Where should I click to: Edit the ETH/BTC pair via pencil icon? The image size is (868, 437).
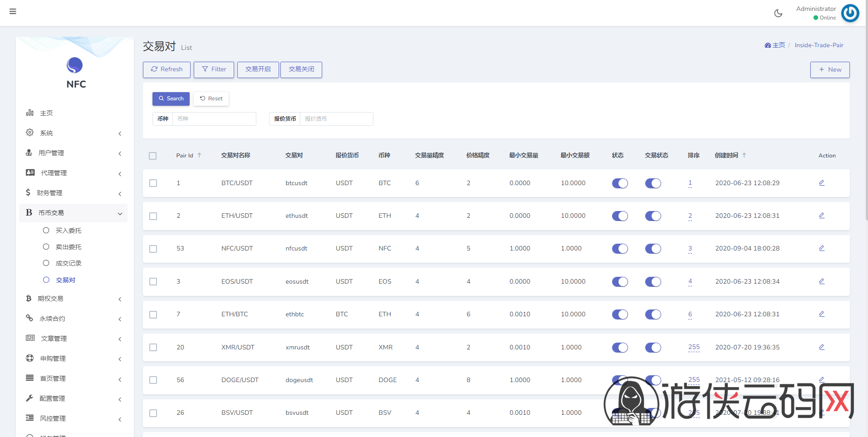coord(821,314)
